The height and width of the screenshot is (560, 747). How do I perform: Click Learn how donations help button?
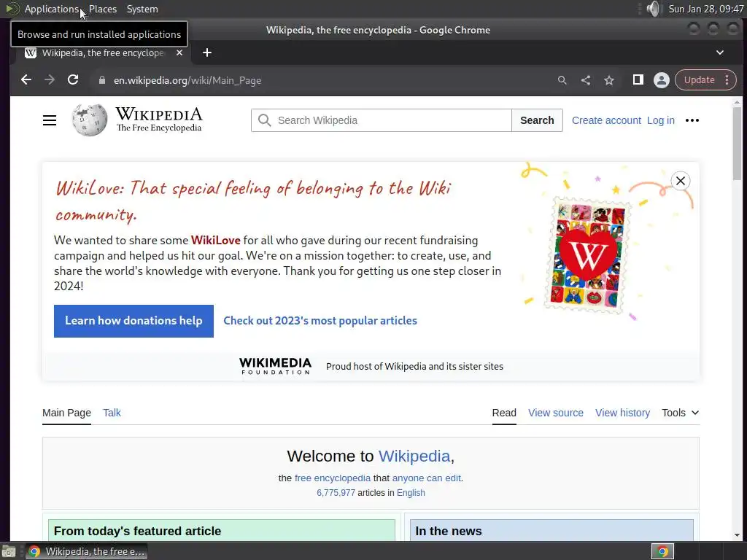(x=133, y=321)
